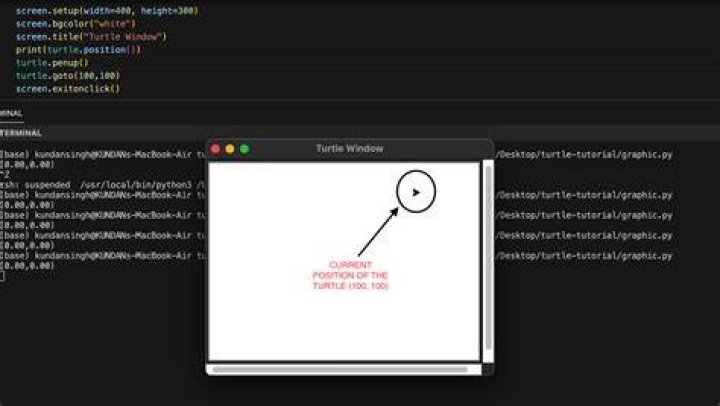Click the screen.exitonclick() code line
This screenshot has width=720, height=406.
[x=68, y=89]
